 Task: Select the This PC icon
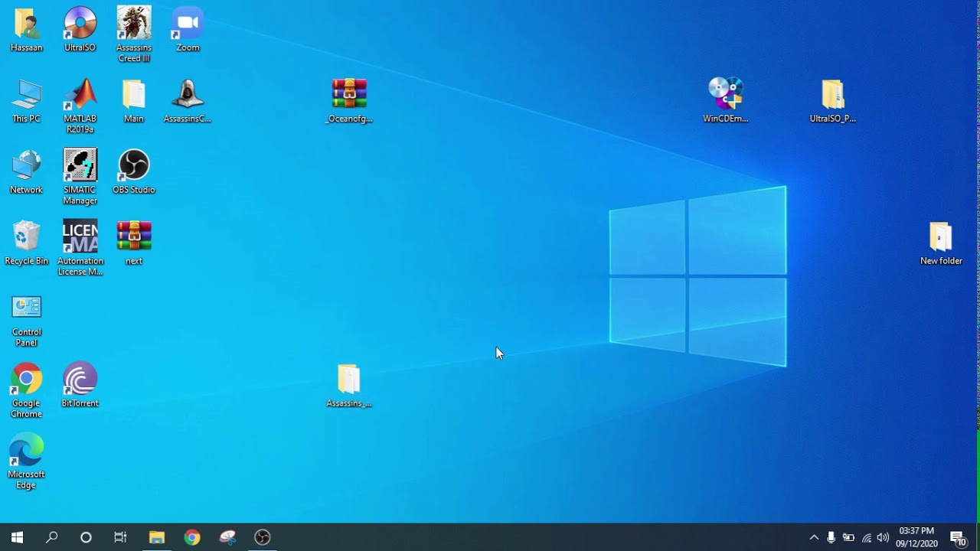point(27,101)
